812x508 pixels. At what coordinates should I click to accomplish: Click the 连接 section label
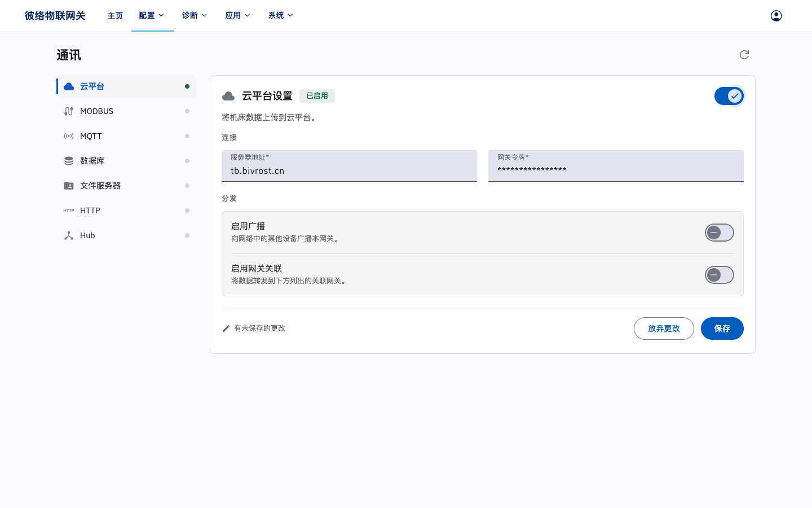point(229,138)
